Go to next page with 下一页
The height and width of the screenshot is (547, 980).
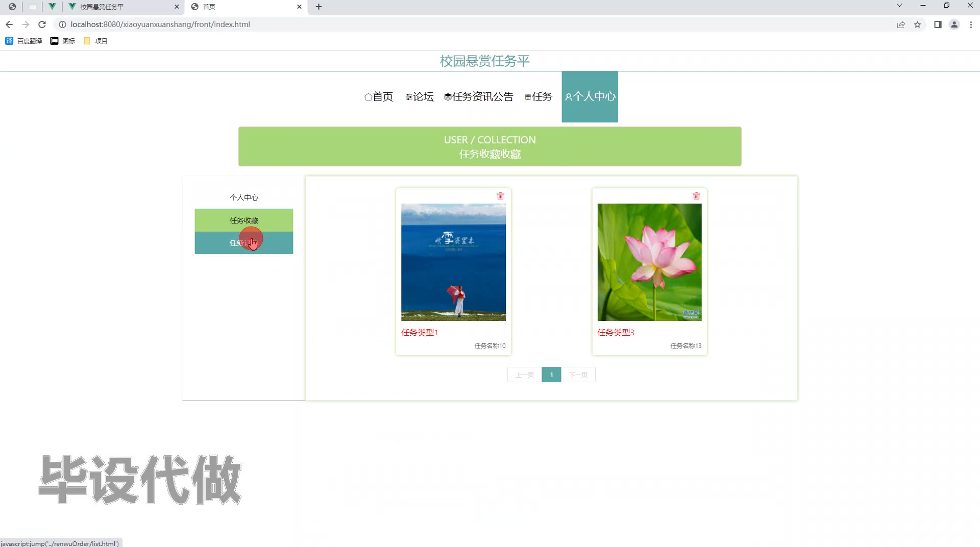click(578, 375)
